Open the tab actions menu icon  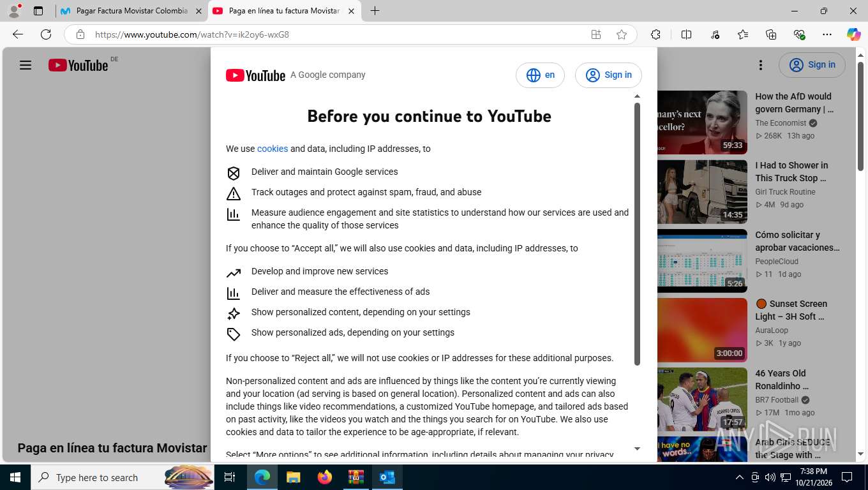(38, 11)
